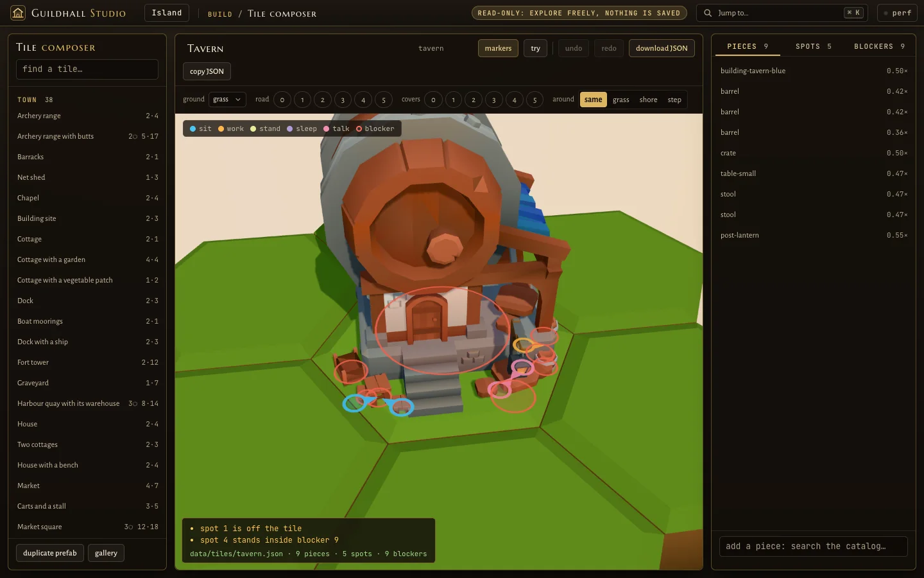Select 'same' for around
This screenshot has width=924, height=578.
pyautogui.click(x=593, y=100)
